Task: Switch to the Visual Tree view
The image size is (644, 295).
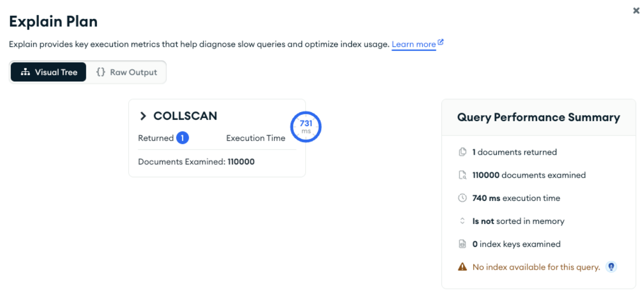Action: pos(49,72)
